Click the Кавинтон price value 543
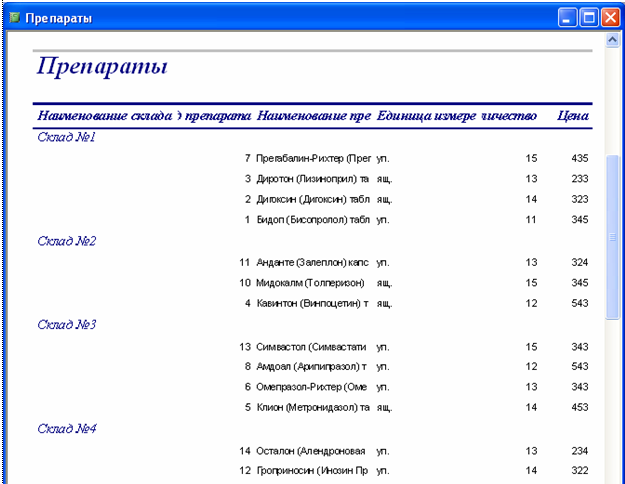 point(579,303)
